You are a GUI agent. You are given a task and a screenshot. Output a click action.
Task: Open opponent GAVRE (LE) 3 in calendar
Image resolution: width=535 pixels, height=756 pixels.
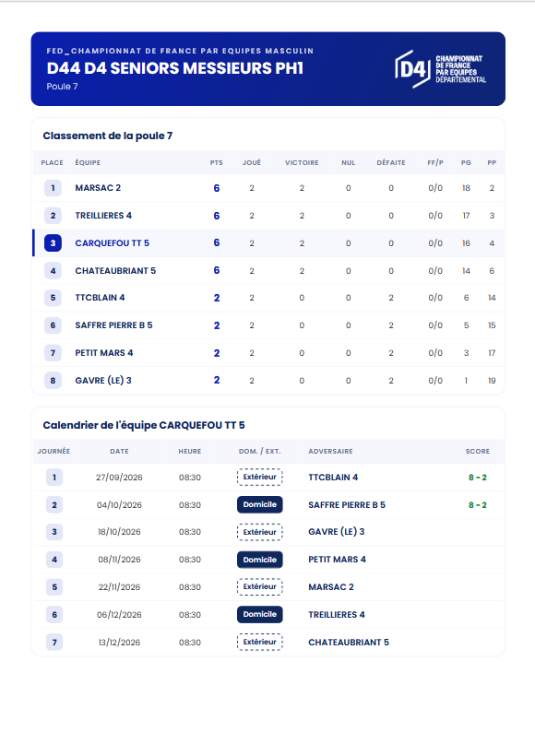[x=337, y=532]
